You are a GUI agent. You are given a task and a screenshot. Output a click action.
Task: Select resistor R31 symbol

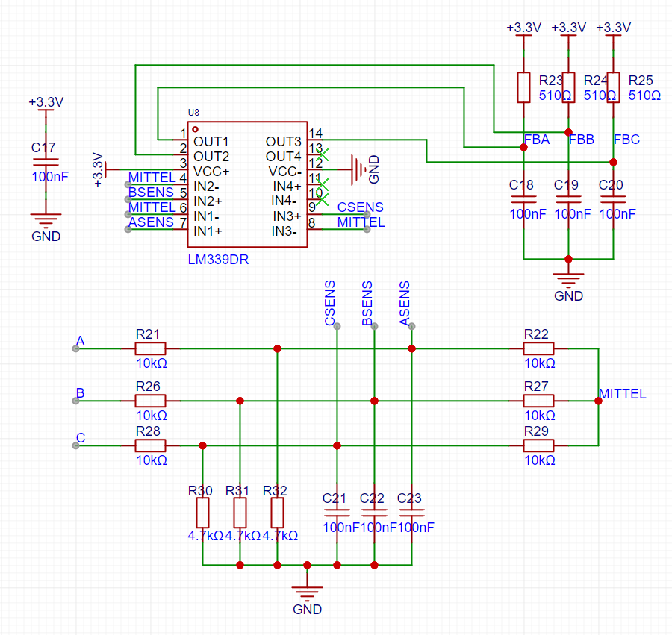click(240, 513)
